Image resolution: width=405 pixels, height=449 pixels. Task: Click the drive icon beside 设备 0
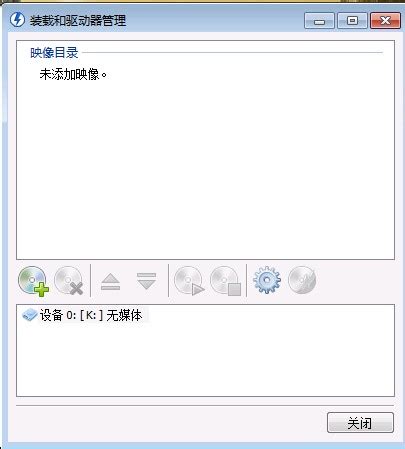(x=29, y=315)
